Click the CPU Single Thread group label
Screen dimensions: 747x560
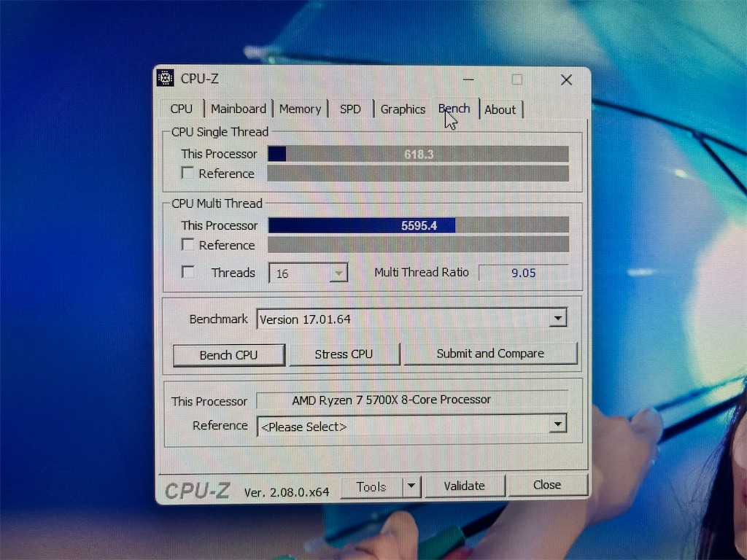coord(220,132)
